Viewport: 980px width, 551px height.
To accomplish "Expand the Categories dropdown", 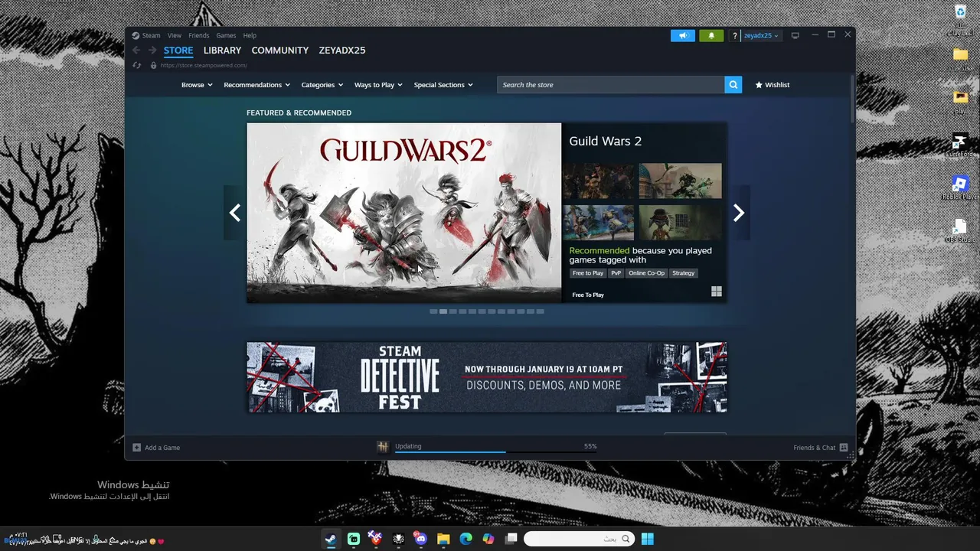I will (322, 85).
